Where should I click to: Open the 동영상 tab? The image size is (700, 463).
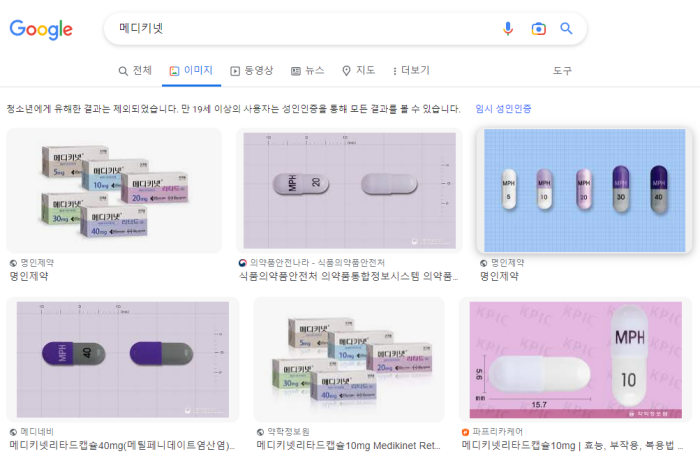pos(252,71)
